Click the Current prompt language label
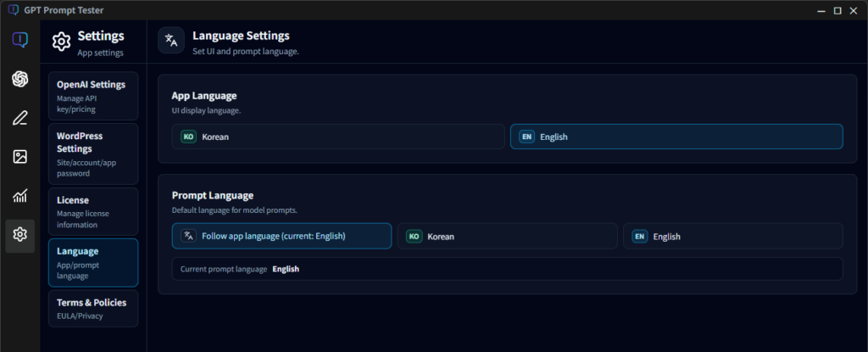Screen dimensions: 868x352 (x=224, y=269)
